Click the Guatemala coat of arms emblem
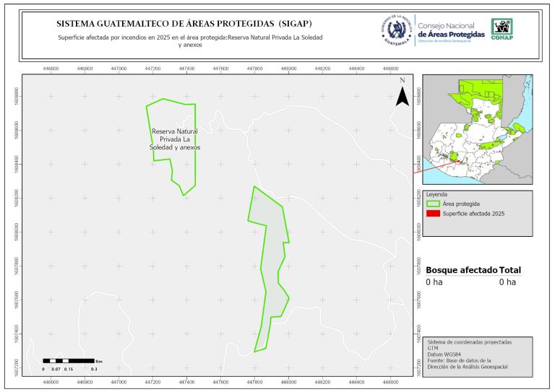Image resolution: width=555 pixels, height=392 pixels. [x=397, y=30]
